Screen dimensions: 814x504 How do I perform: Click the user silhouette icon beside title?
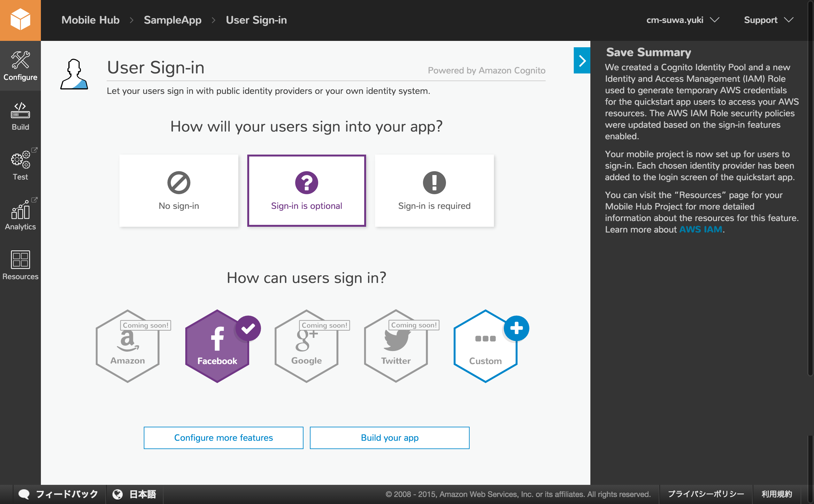click(x=74, y=74)
